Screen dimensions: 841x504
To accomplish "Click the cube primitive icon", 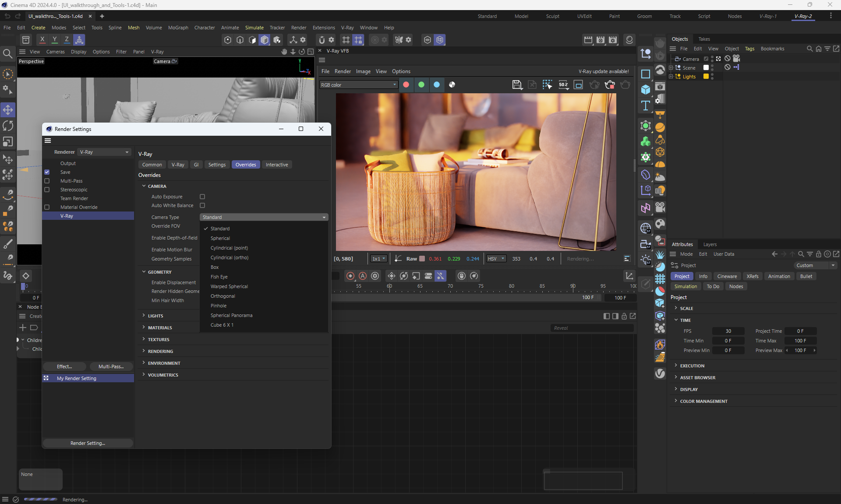I will tap(645, 90).
